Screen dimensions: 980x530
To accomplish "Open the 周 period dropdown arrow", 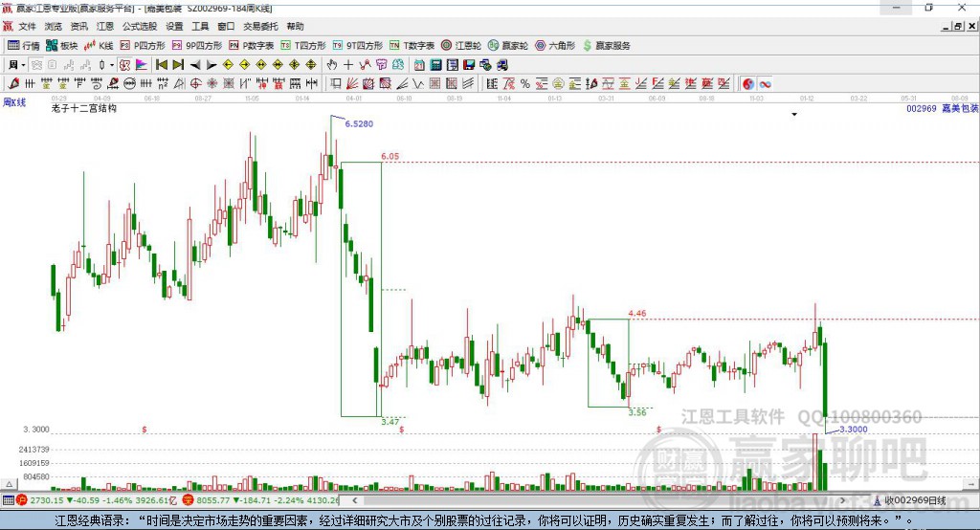I will [23, 65].
